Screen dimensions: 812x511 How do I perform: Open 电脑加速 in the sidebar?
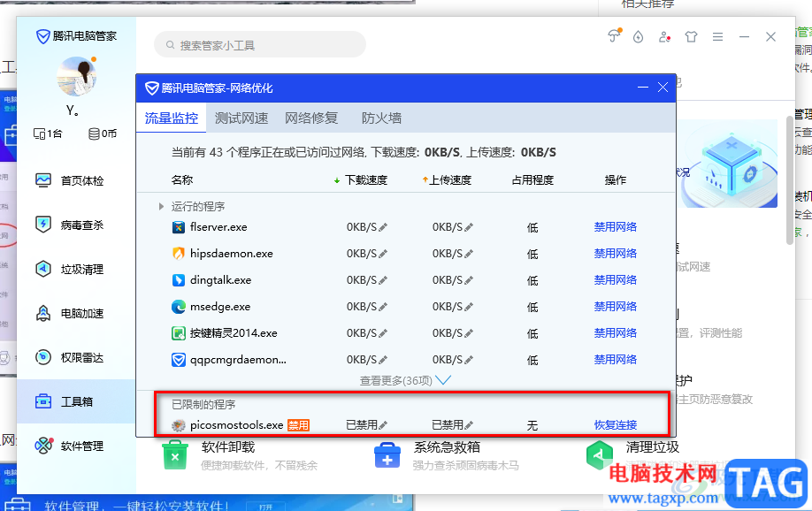click(69, 313)
